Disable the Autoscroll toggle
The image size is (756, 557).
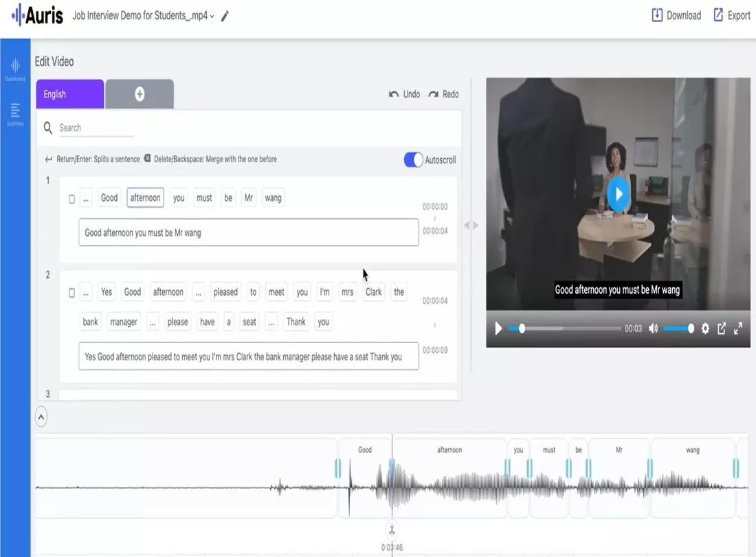tap(412, 159)
